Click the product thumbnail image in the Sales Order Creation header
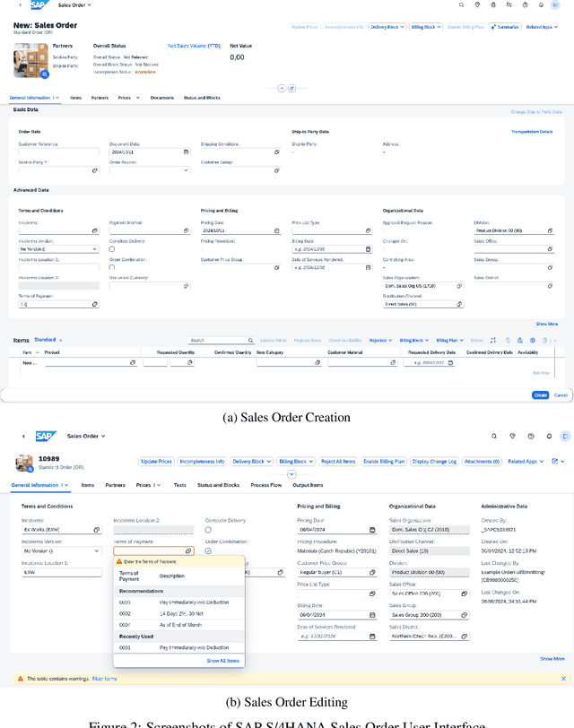574x728 pixels. tap(30, 60)
